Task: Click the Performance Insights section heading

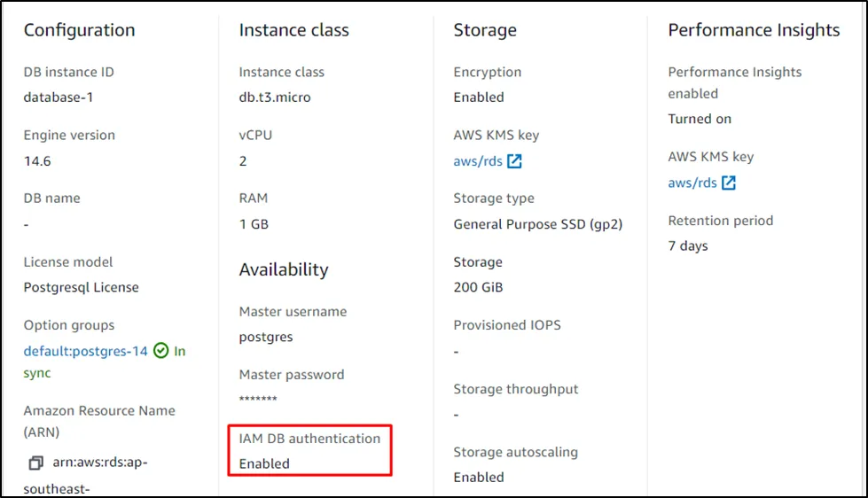Action: click(x=754, y=30)
